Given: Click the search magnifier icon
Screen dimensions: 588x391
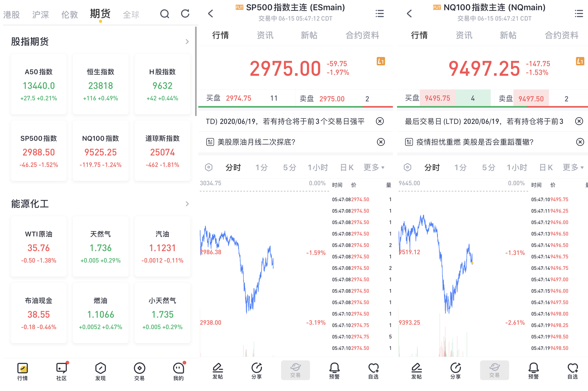Looking at the screenshot, I should pyautogui.click(x=164, y=14).
